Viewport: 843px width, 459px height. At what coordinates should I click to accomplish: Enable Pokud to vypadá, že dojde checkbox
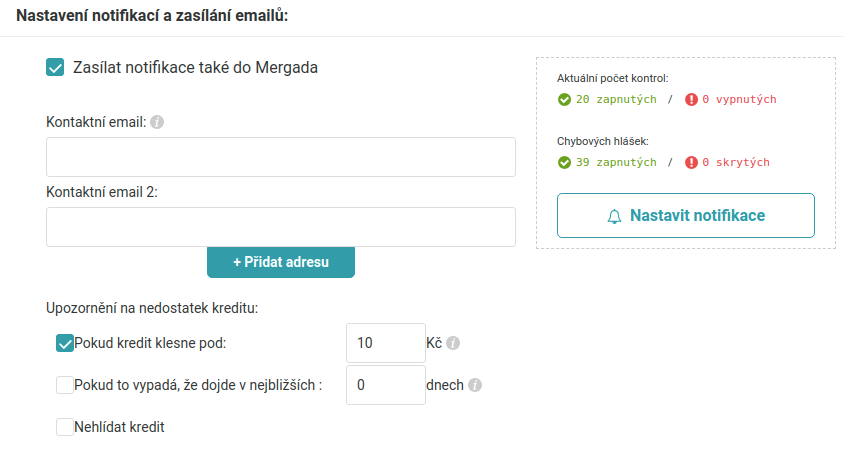[x=65, y=385]
